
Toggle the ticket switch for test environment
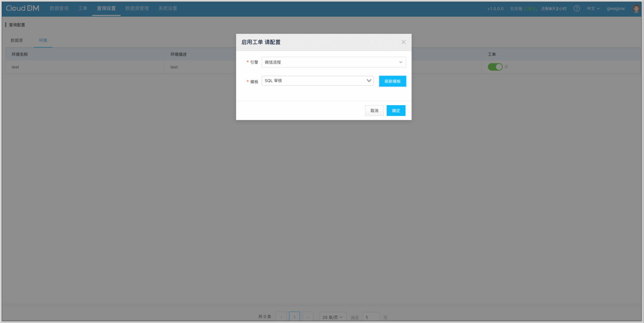(495, 67)
